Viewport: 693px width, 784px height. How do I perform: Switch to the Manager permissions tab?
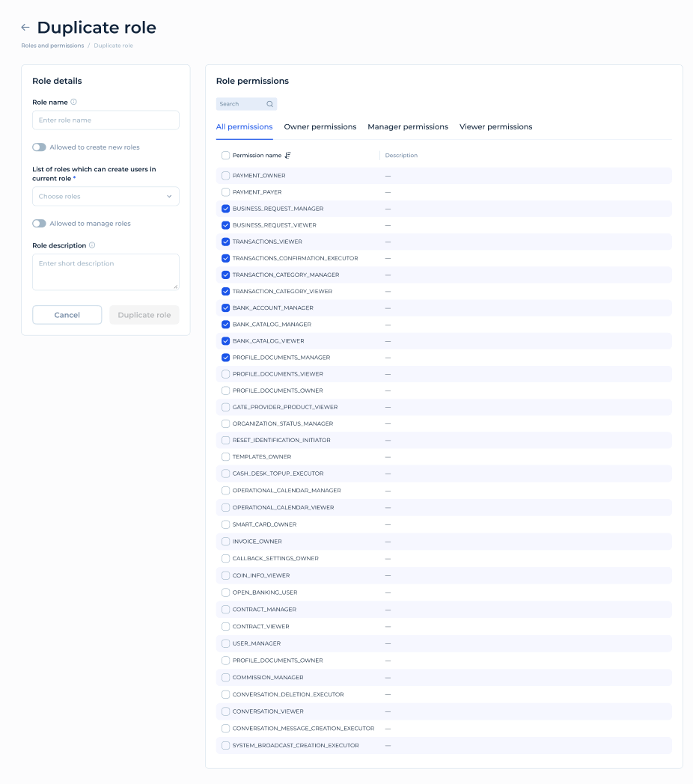tap(408, 126)
